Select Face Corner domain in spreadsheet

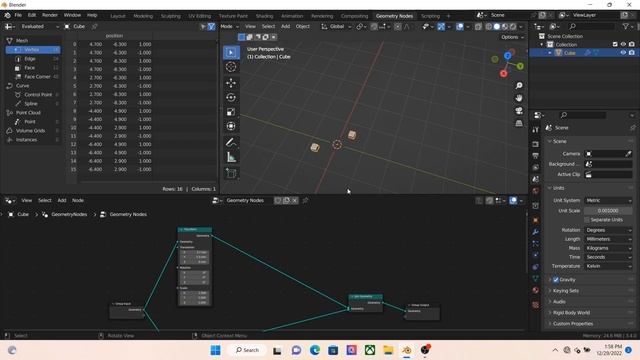tap(33, 77)
